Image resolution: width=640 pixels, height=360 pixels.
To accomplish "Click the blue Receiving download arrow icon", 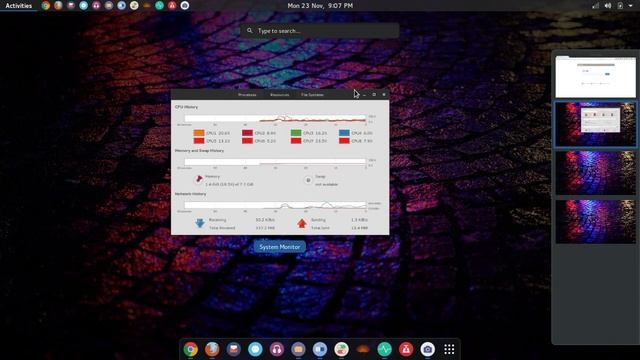I will coord(200,223).
